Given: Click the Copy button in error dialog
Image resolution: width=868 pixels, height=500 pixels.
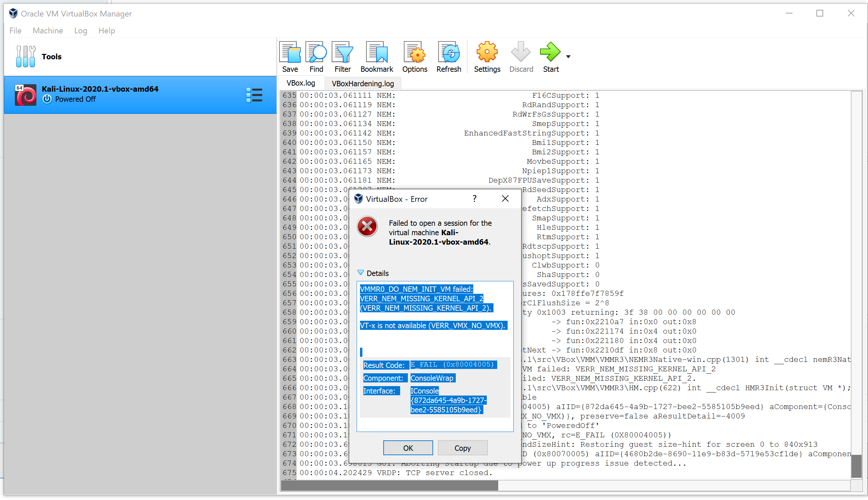Looking at the screenshot, I should 462,448.
